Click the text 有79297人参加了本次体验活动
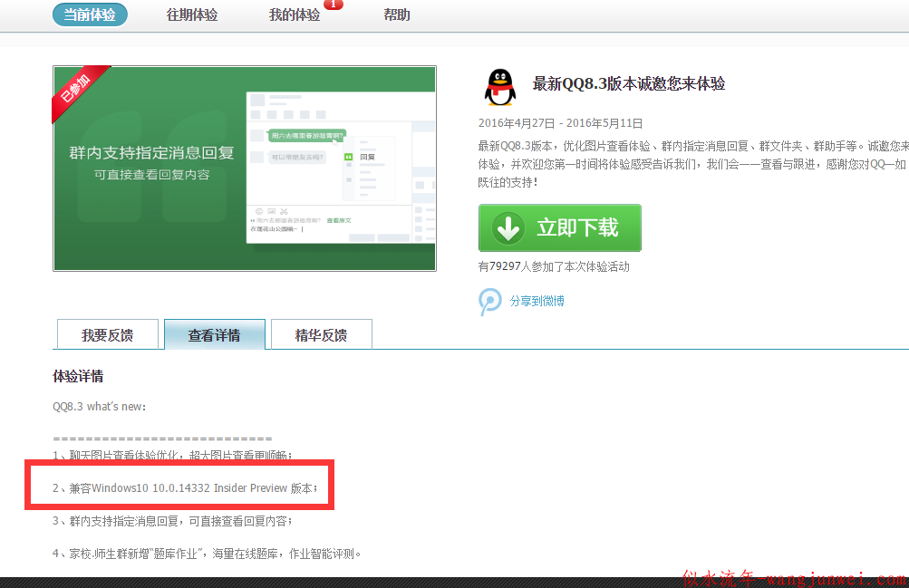Screen dimensions: 909x588 click(554, 266)
